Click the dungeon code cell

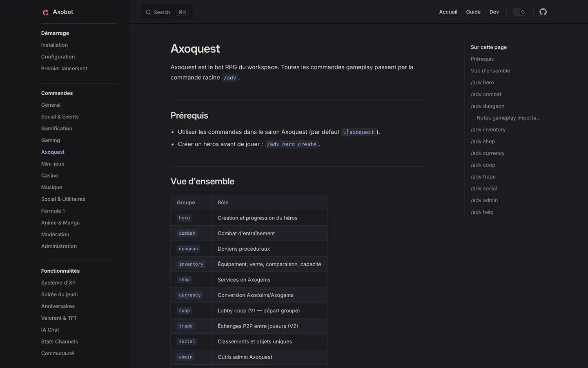188,249
